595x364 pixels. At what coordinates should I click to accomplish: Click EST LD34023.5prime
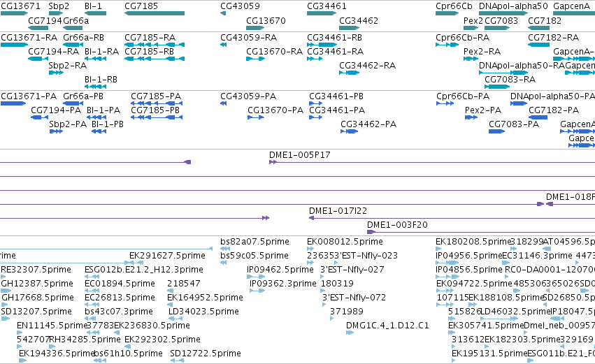[203, 312]
